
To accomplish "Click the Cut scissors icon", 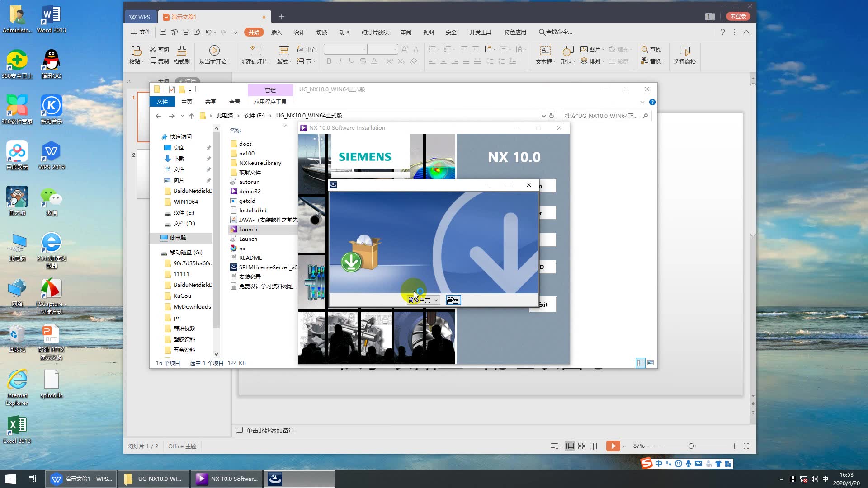I will click(153, 49).
